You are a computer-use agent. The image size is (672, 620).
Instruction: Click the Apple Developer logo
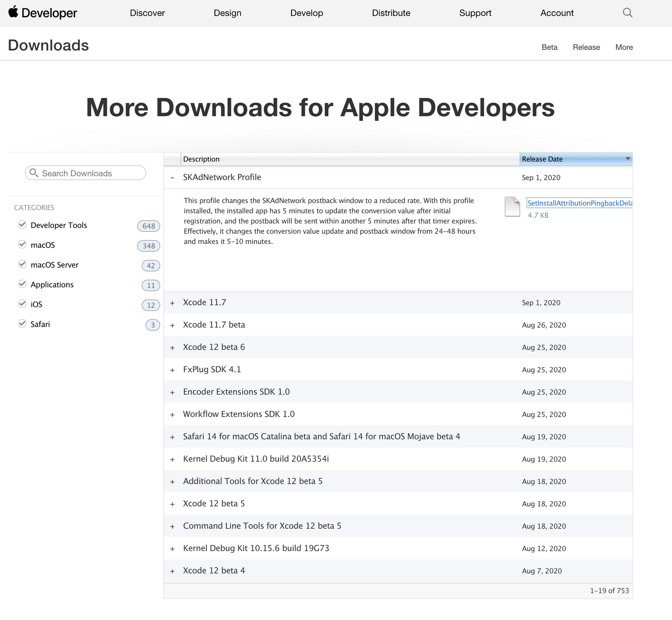point(43,13)
